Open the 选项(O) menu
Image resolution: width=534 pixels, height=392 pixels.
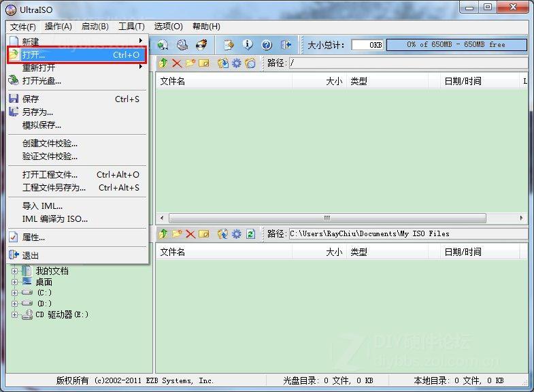click(x=168, y=27)
